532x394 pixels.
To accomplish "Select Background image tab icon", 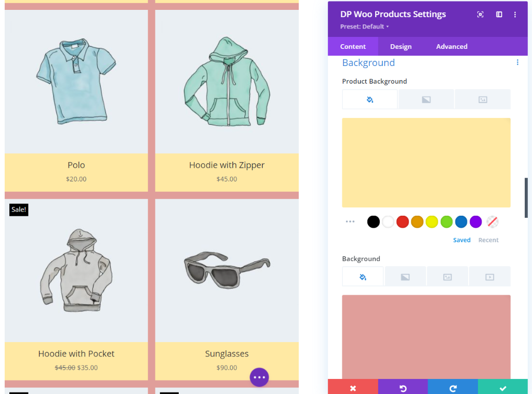I will [447, 277].
